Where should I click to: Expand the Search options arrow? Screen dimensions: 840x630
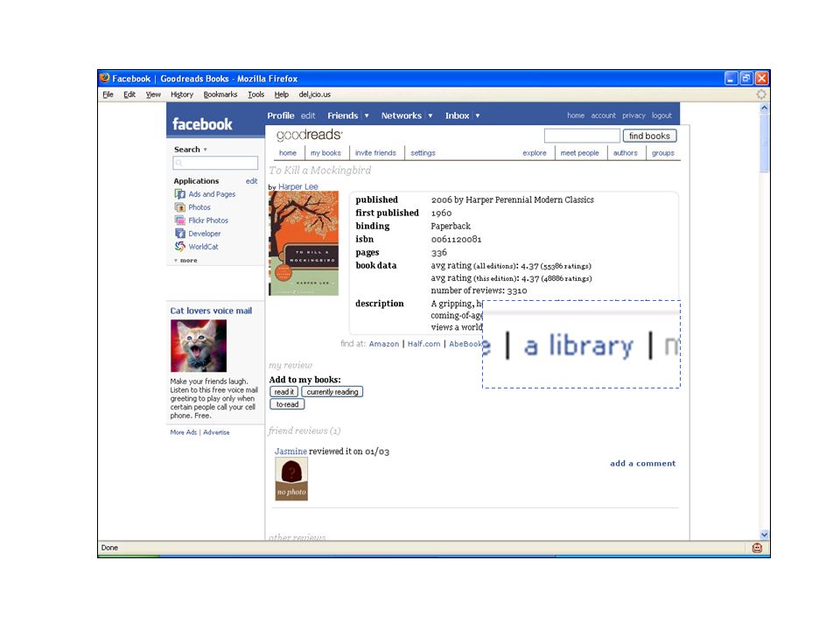point(205,150)
